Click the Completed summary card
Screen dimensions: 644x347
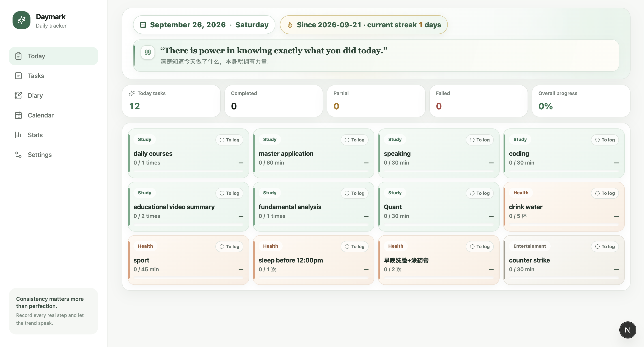274,101
